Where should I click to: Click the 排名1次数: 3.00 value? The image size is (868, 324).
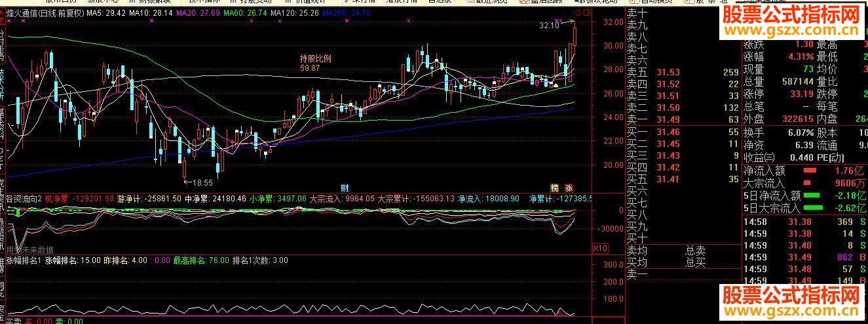coord(261,260)
